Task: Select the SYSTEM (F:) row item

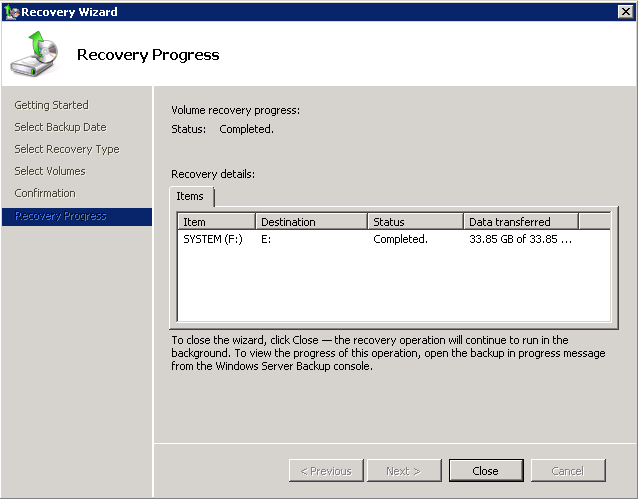Action: [x=213, y=239]
